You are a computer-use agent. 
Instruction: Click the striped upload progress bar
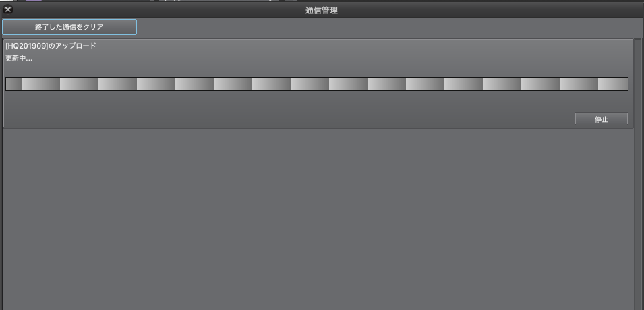tap(317, 84)
